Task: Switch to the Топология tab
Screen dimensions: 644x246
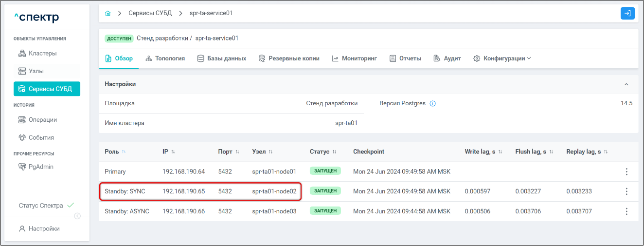Action: (x=165, y=58)
